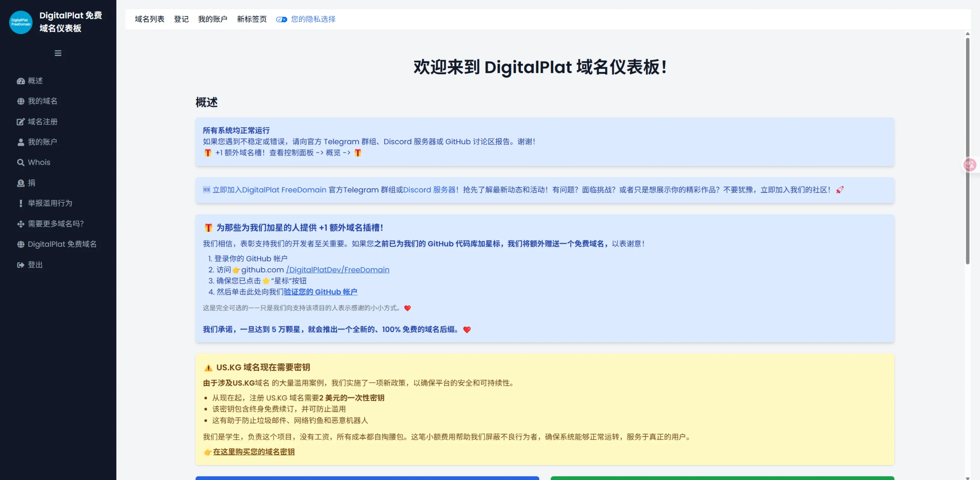Click the 域名注册 edit icon
This screenshot has height=480, width=980.
click(x=20, y=122)
